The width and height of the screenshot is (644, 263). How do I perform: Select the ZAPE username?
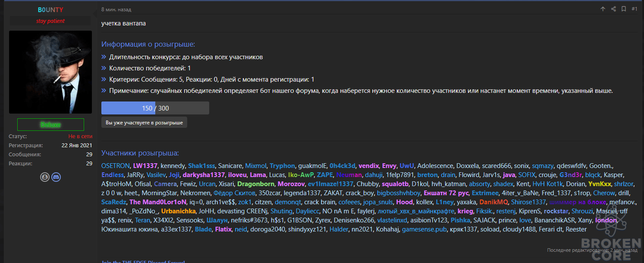pyautogui.click(x=325, y=175)
